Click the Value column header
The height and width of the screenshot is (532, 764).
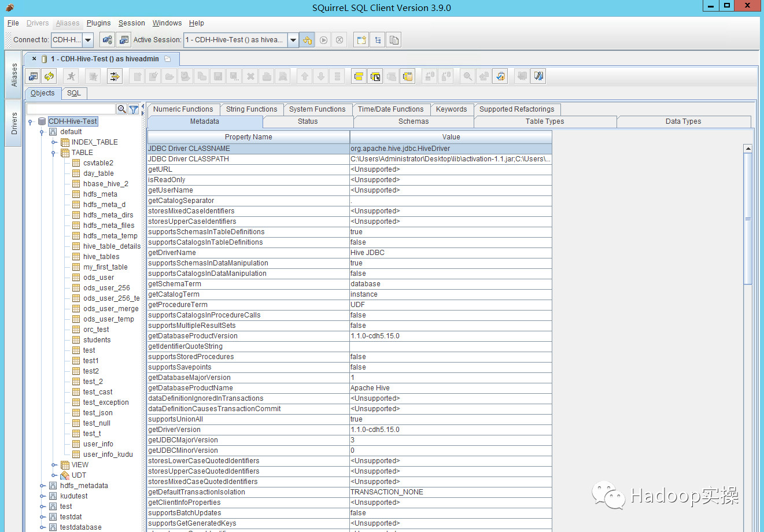click(x=451, y=137)
